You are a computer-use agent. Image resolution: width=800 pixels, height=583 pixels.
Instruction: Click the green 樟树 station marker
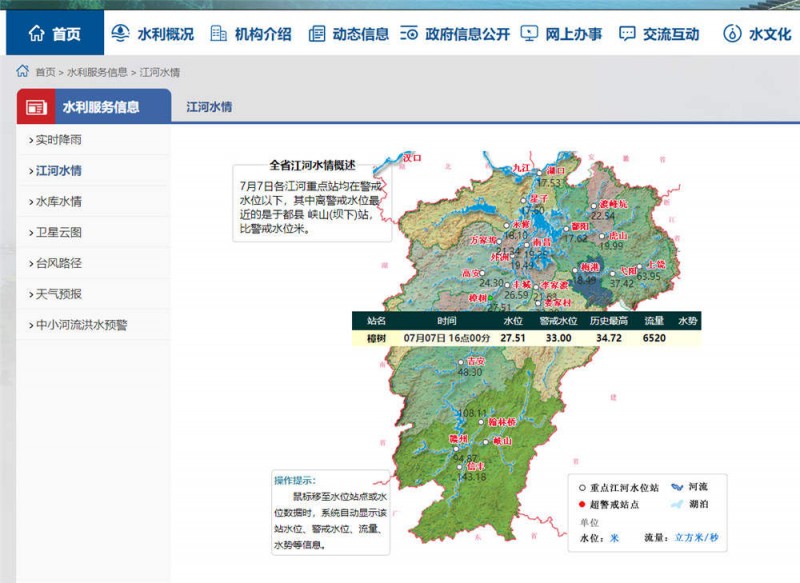click(x=490, y=298)
